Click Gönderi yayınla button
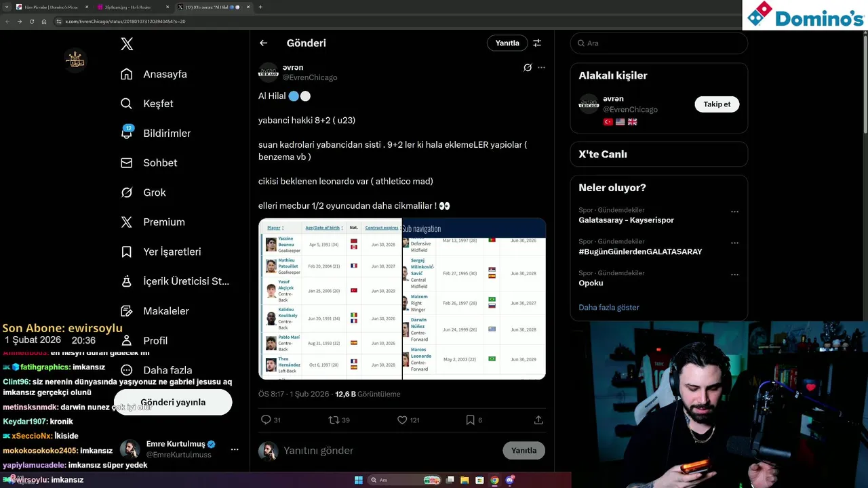The width and height of the screenshot is (868, 488). [x=173, y=402]
